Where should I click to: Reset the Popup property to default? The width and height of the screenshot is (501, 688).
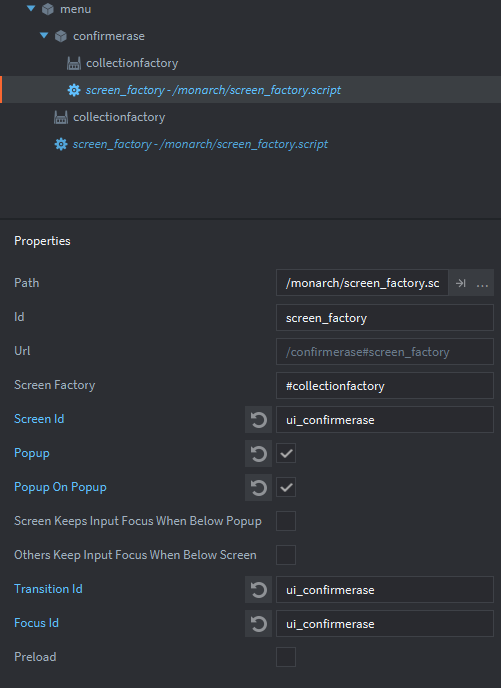(x=258, y=454)
